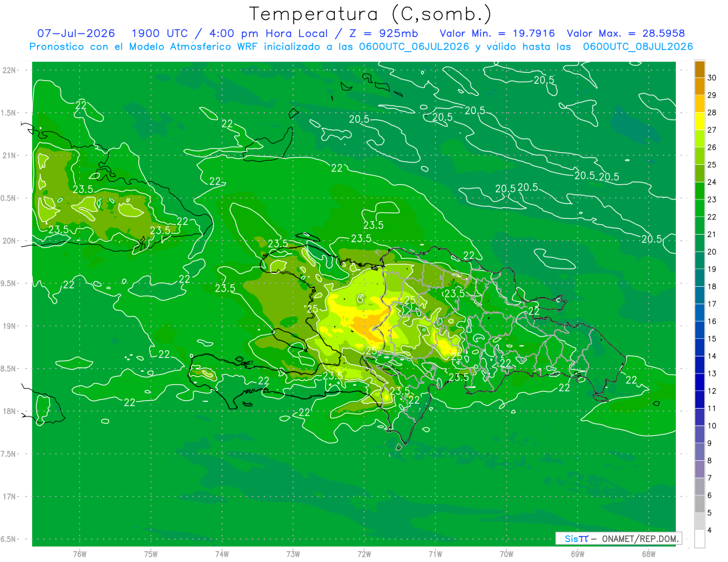
Task: Select the '07-Jul-2026' date text
Action: tap(76, 33)
